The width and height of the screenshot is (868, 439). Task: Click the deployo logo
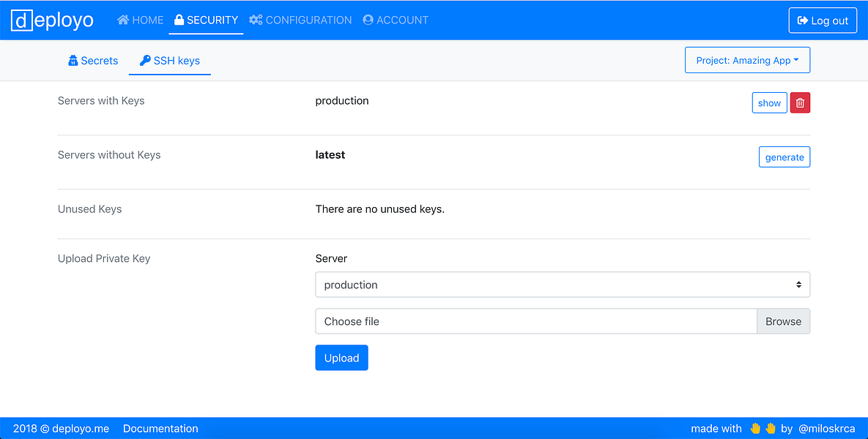(52, 20)
